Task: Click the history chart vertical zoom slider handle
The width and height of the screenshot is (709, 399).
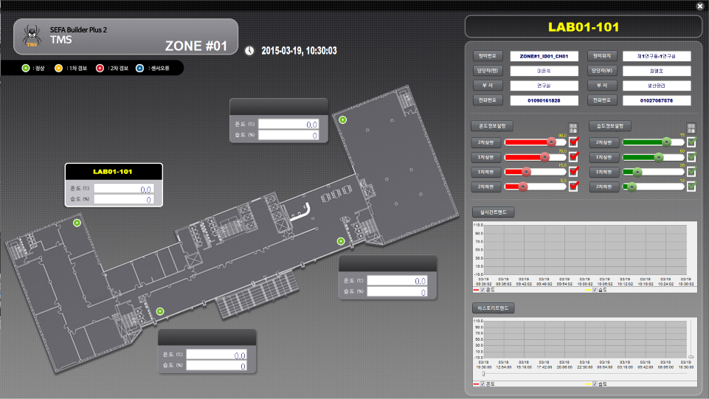Action: click(691, 357)
